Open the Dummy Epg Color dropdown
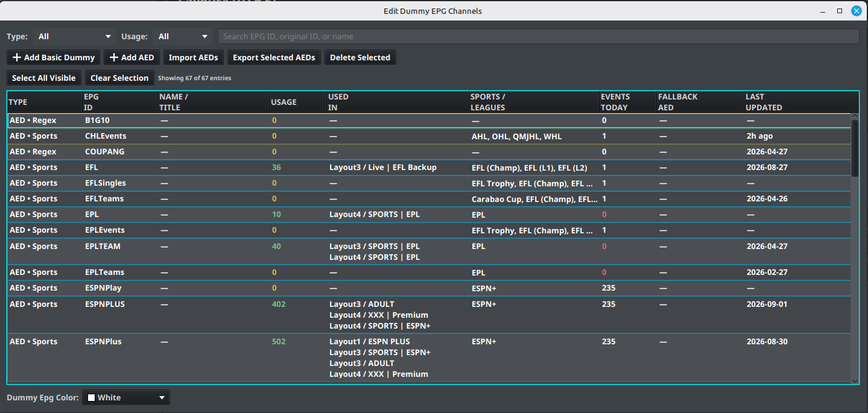This screenshot has width=868, height=413. [x=126, y=397]
